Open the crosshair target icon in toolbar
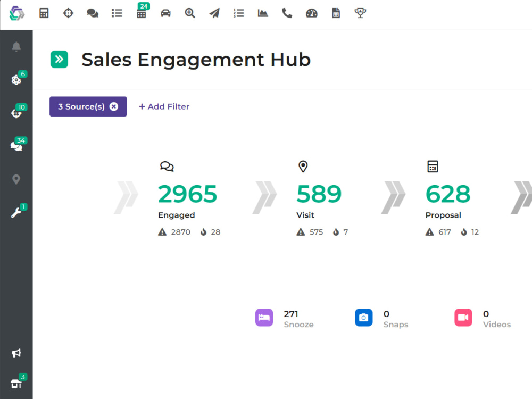Viewport: 532px width, 399px height. [68, 13]
